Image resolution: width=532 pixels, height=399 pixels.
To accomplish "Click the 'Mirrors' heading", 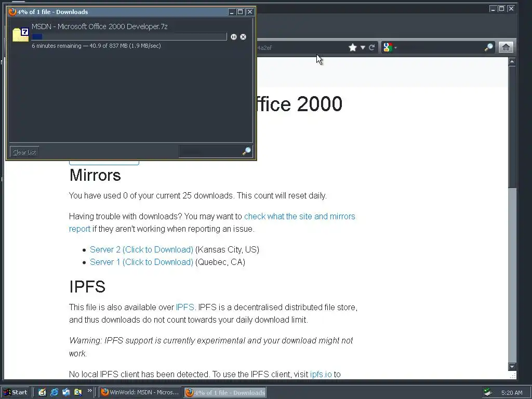I will tap(95, 175).
